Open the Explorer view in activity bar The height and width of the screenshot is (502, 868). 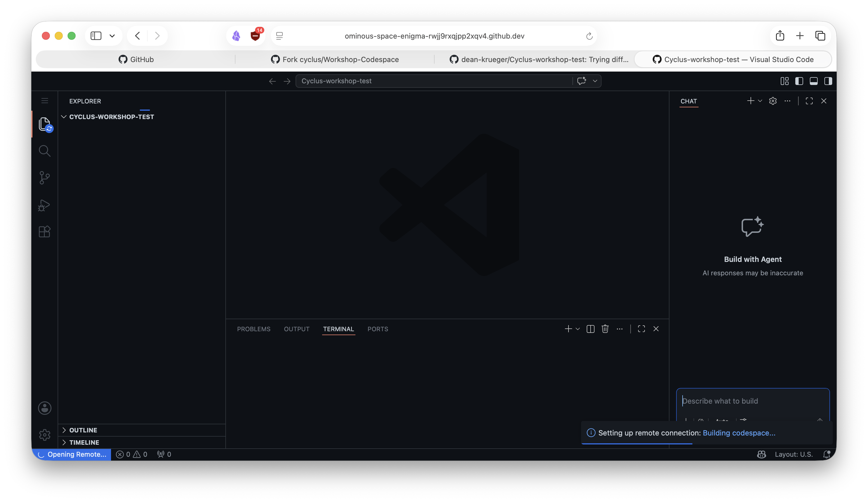(45, 124)
